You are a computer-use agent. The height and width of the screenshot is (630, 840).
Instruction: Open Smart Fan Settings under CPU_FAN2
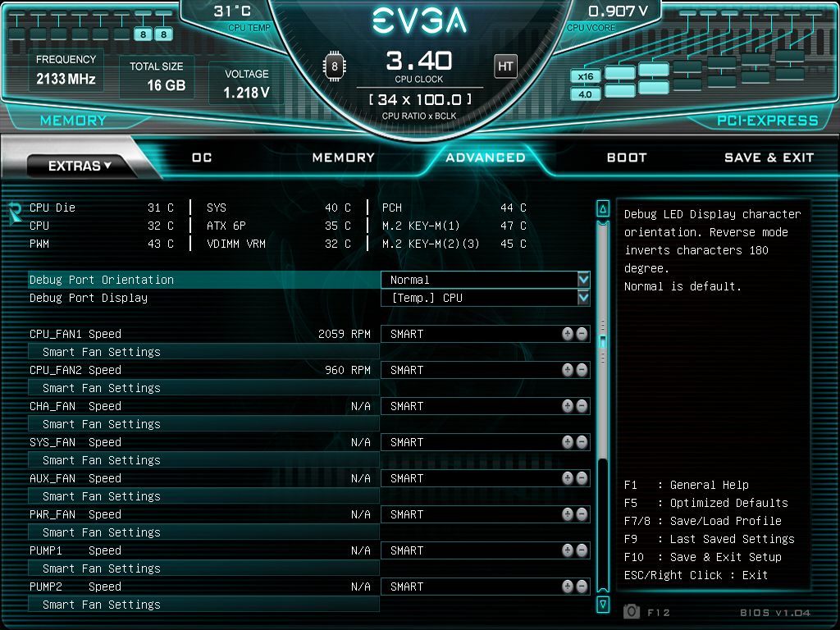pos(203,388)
